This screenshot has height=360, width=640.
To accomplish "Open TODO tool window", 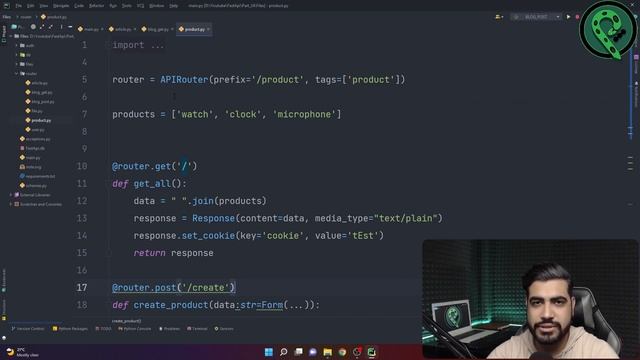I will click(x=103, y=329).
